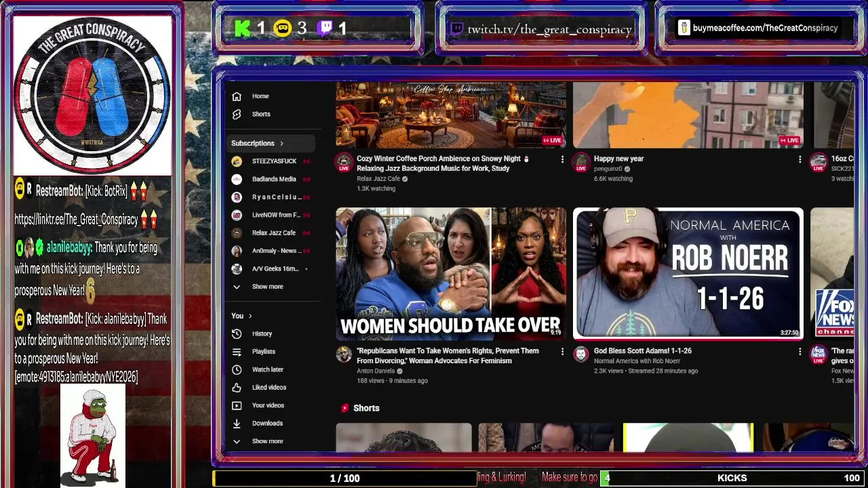Select Badlands Media channel avatar
The height and width of the screenshot is (488, 868).
pyautogui.click(x=237, y=179)
